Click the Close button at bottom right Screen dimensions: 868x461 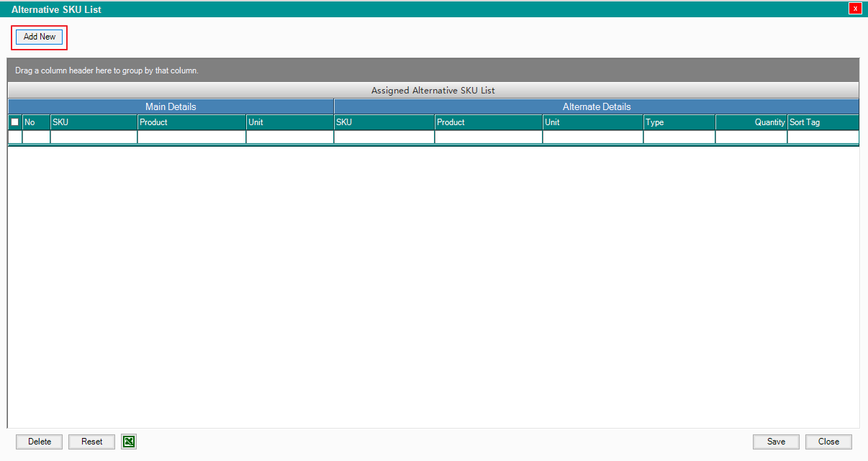click(828, 442)
